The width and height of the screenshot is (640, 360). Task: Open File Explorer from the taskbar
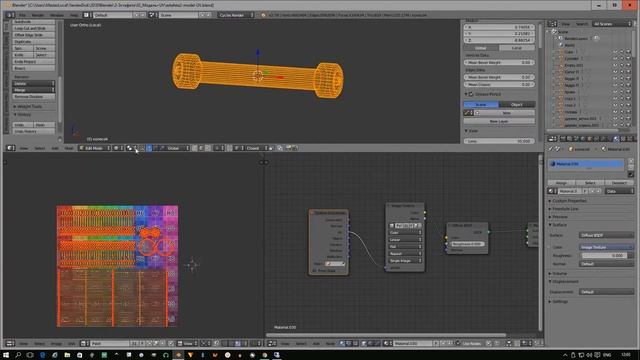point(67,355)
